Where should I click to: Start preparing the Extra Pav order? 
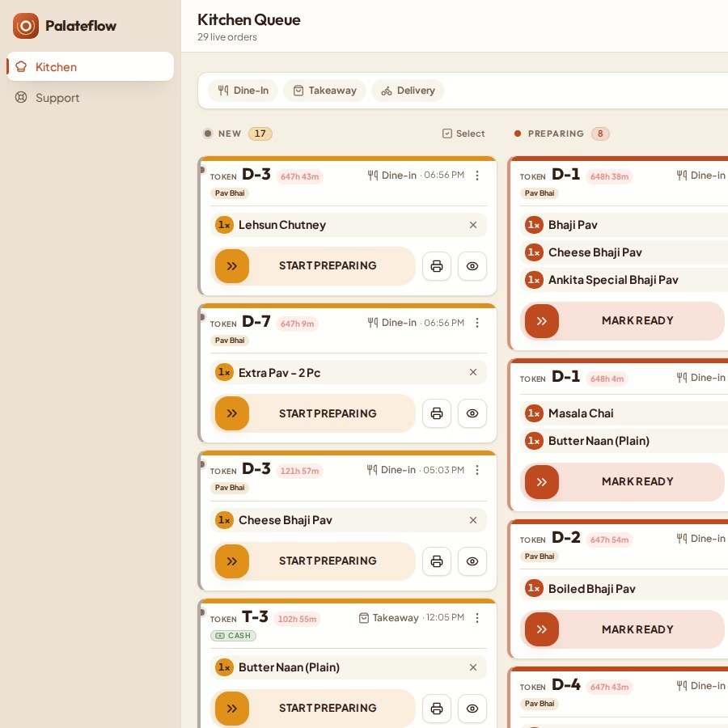pyautogui.click(x=313, y=413)
